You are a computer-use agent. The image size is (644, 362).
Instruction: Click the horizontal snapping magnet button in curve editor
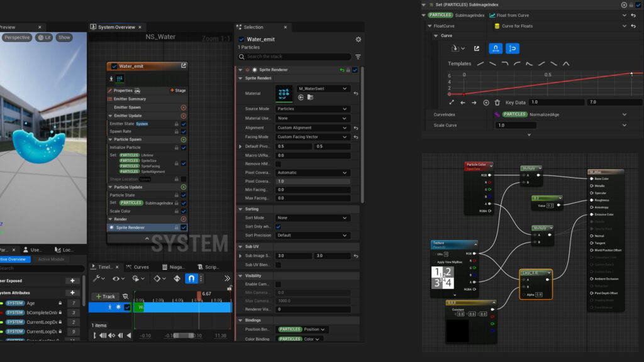(x=496, y=48)
